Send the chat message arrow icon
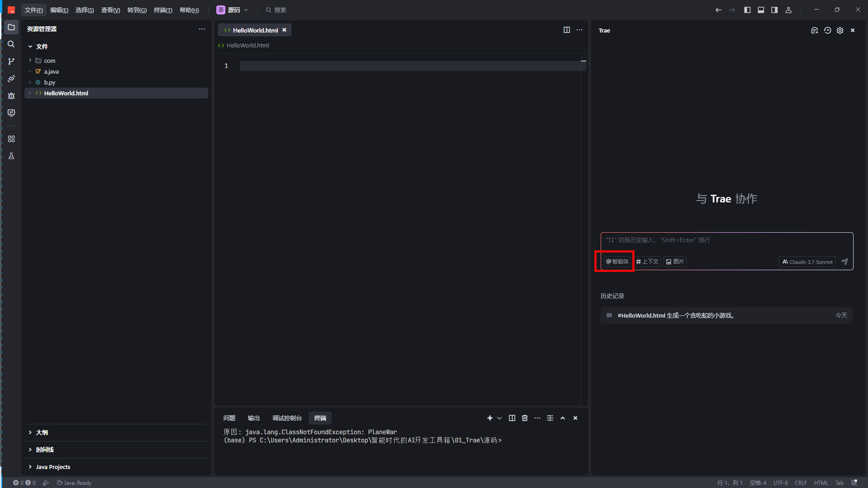This screenshot has height=488, width=868. 845,262
